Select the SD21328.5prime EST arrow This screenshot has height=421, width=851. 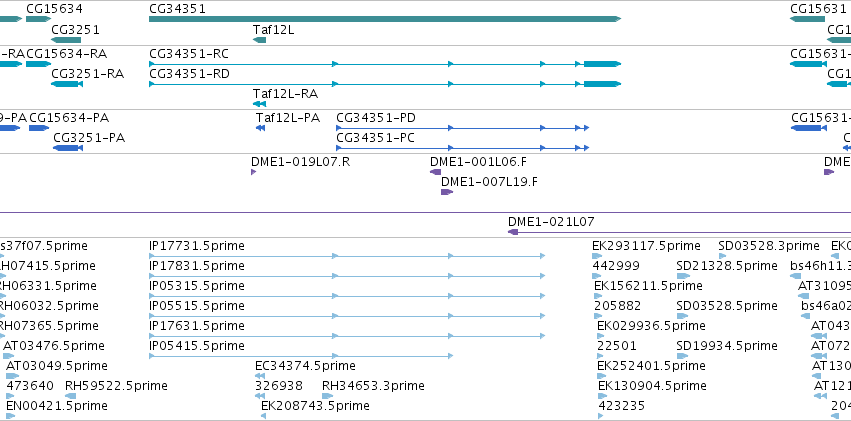[683, 276]
